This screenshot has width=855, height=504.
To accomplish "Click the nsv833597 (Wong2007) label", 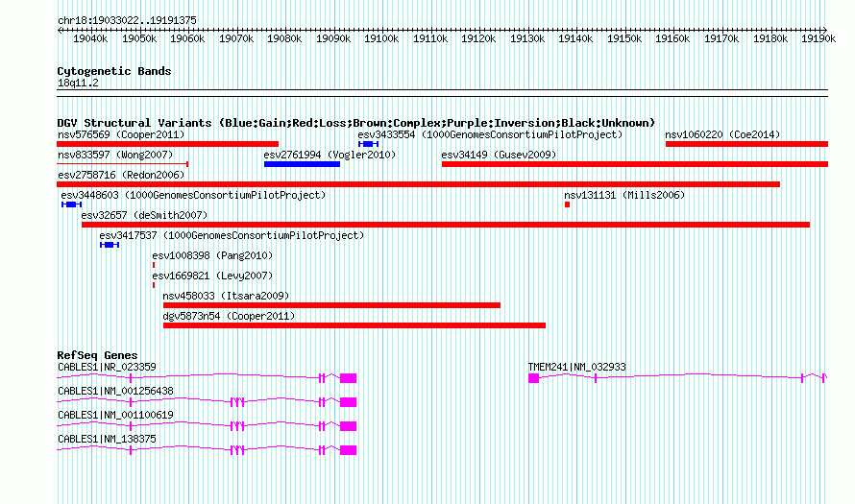I will click(115, 155).
